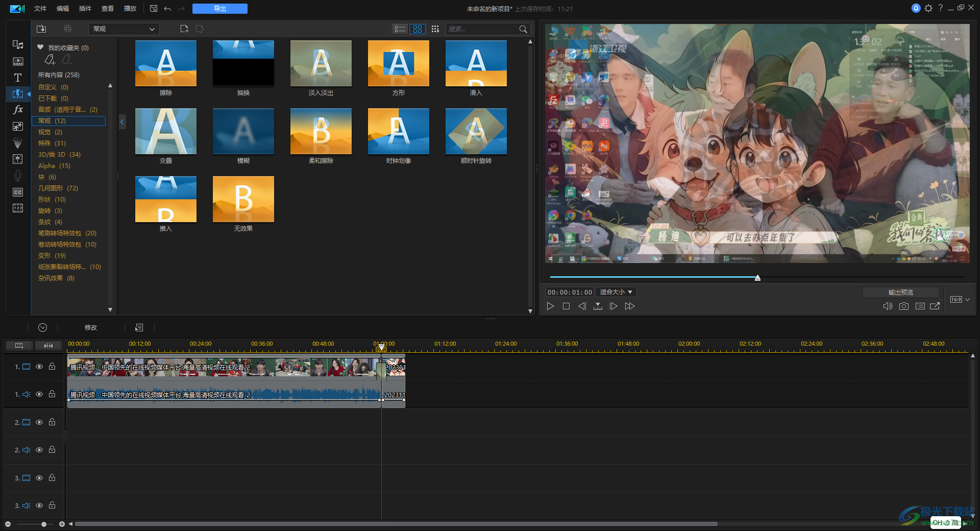Click the 输出预览 button
This screenshot has height=531, width=980.
pyautogui.click(x=901, y=293)
